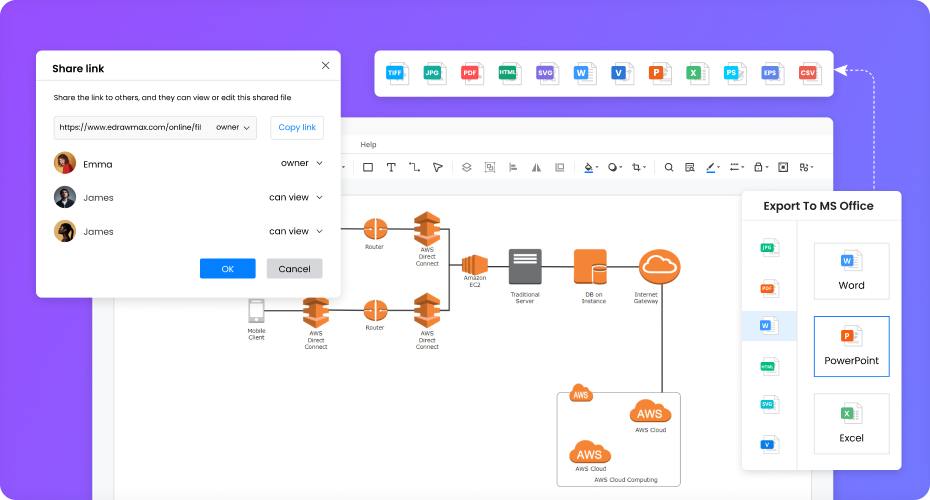This screenshot has width=930, height=500.
Task: Pick the Connector line tool
Action: point(414,167)
